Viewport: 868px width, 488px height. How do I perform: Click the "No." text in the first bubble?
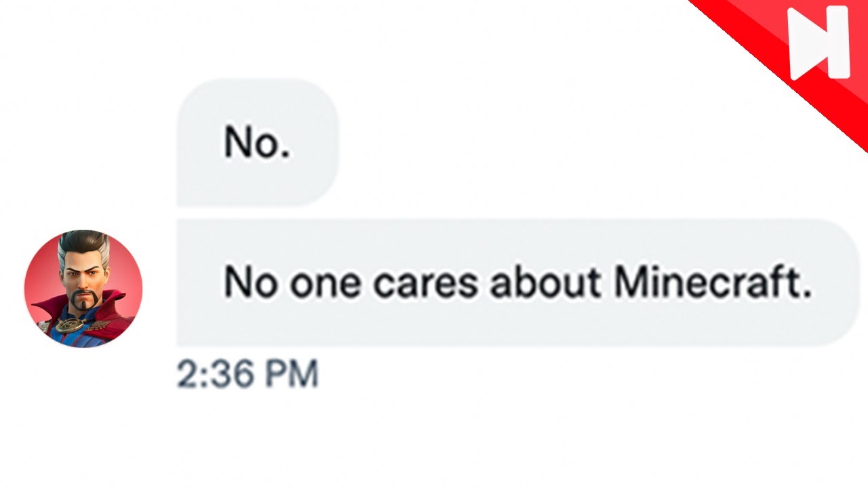[x=257, y=142]
